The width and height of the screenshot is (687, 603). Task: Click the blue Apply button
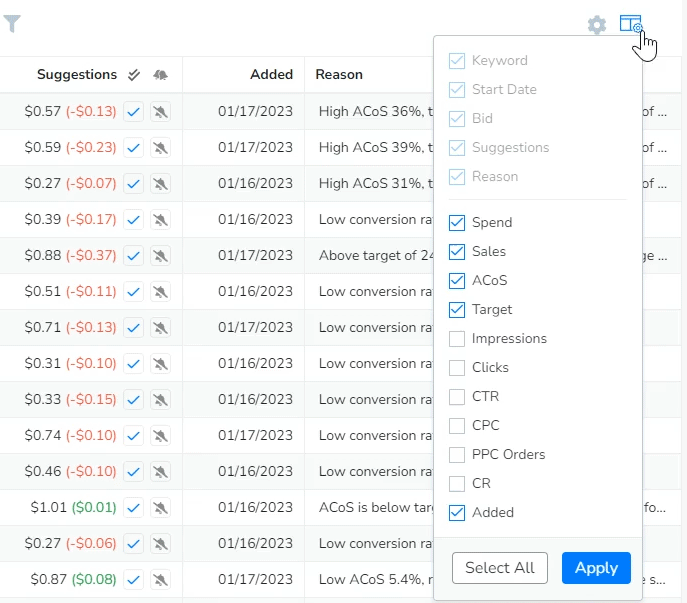tap(596, 568)
